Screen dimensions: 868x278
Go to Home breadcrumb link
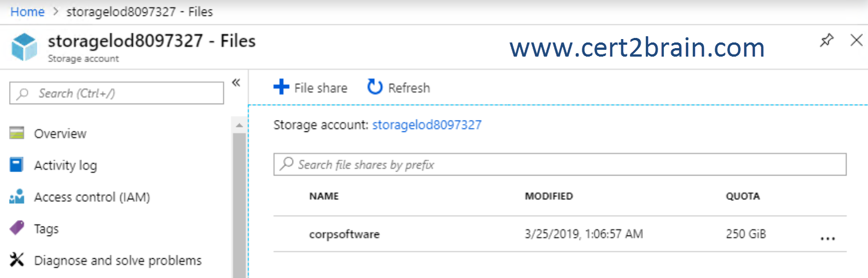tap(27, 11)
